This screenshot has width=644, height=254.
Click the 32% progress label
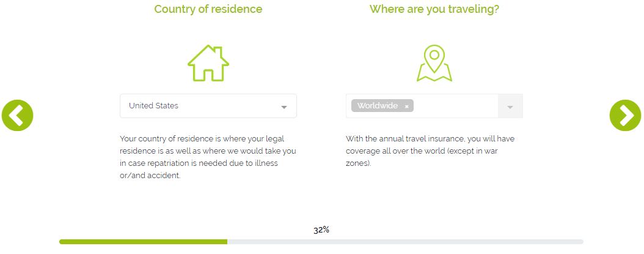[x=321, y=230]
